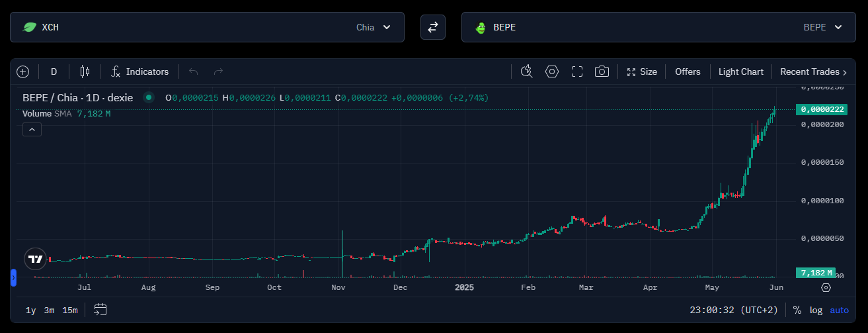Open the candlestick chart style selector
Screen dimensions: 868x333
(x=85, y=71)
